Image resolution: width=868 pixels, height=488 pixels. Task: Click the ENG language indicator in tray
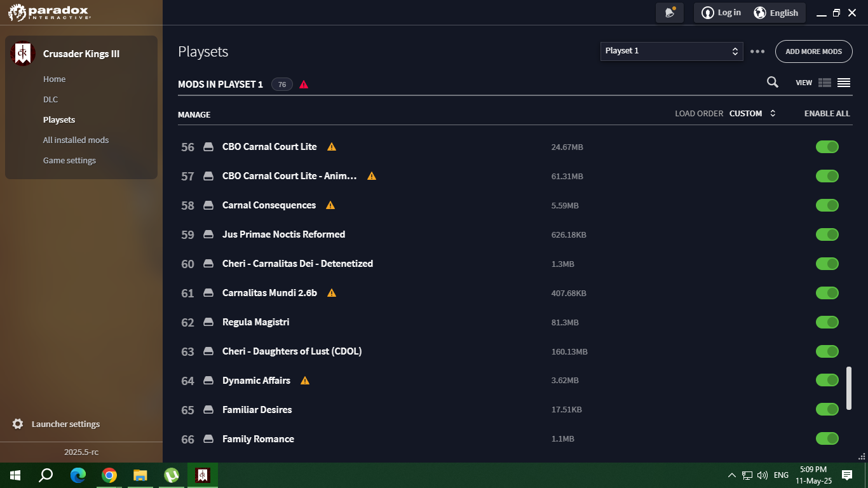[781, 475]
